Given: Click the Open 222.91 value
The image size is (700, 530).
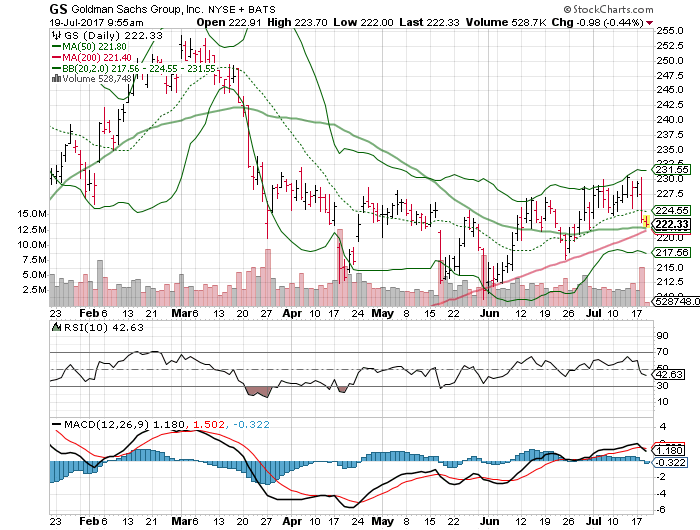Looking at the screenshot, I should click(x=229, y=22).
